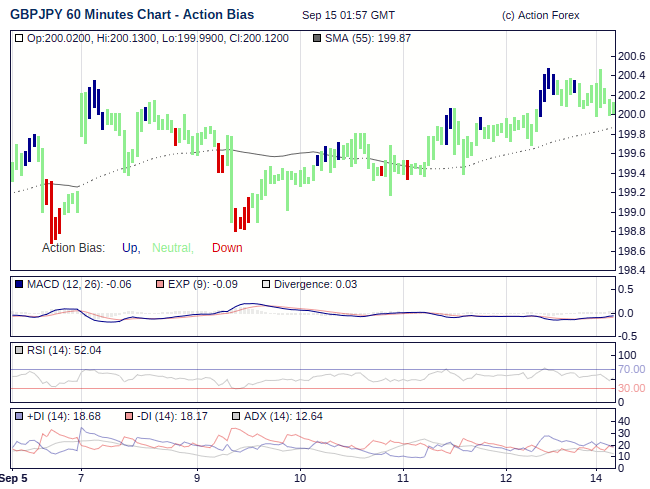Viewport: 650px width, 489px height.
Task: Click the white OHLC legend square
Action: click(19, 38)
